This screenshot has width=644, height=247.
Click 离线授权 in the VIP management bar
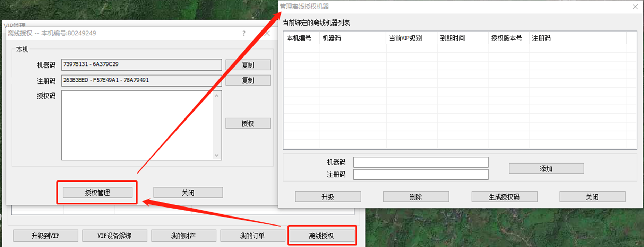pos(321,236)
